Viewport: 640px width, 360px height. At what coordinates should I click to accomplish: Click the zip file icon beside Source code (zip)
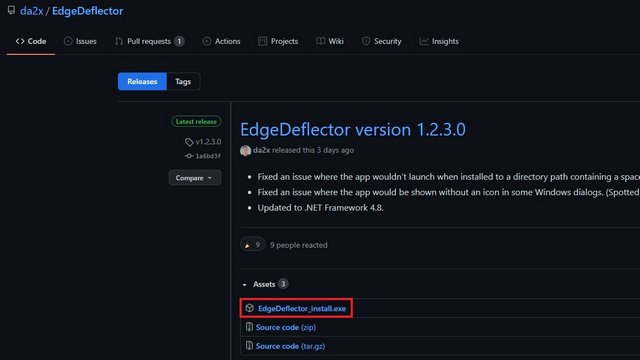click(249, 327)
